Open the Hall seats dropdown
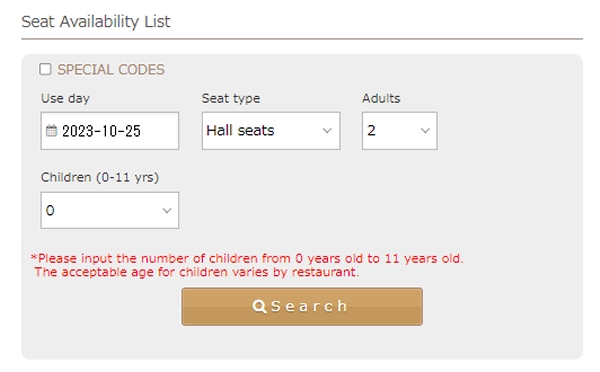 (271, 131)
